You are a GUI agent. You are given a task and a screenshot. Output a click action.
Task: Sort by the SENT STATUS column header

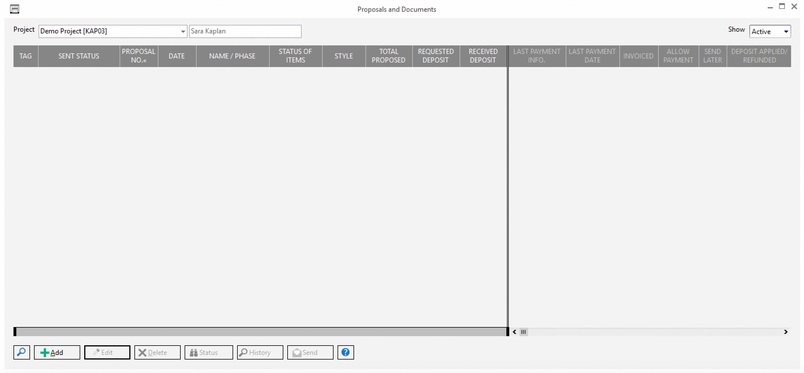point(79,56)
